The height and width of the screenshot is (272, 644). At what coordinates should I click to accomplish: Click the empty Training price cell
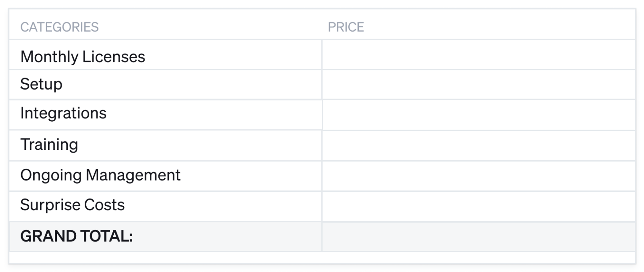click(x=478, y=145)
